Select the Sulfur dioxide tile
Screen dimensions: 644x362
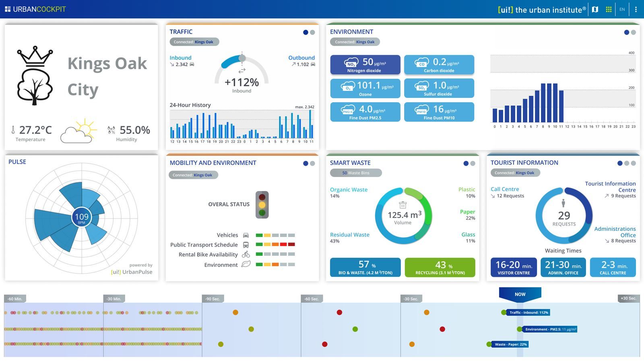click(439, 88)
